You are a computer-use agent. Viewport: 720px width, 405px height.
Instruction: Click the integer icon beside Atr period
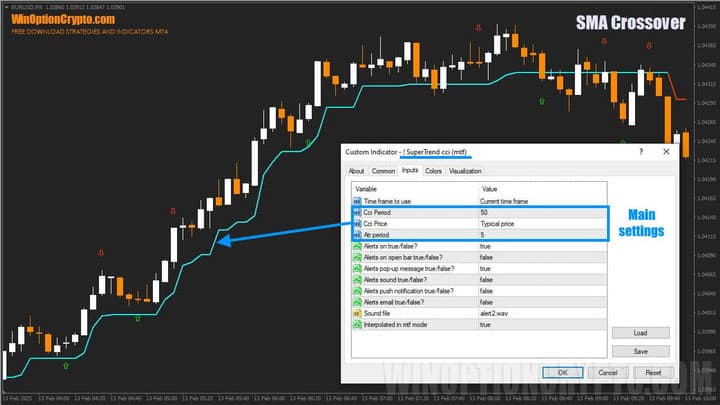pos(357,235)
